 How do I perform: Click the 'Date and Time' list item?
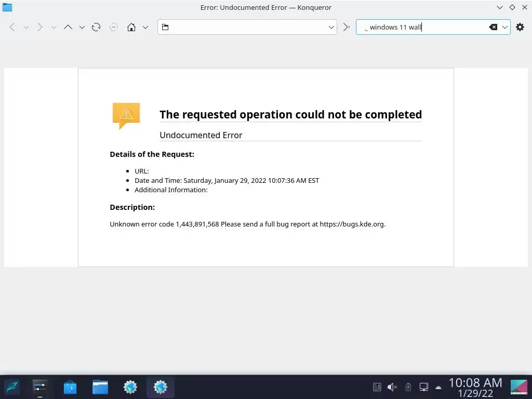click(x=227, y=180)
